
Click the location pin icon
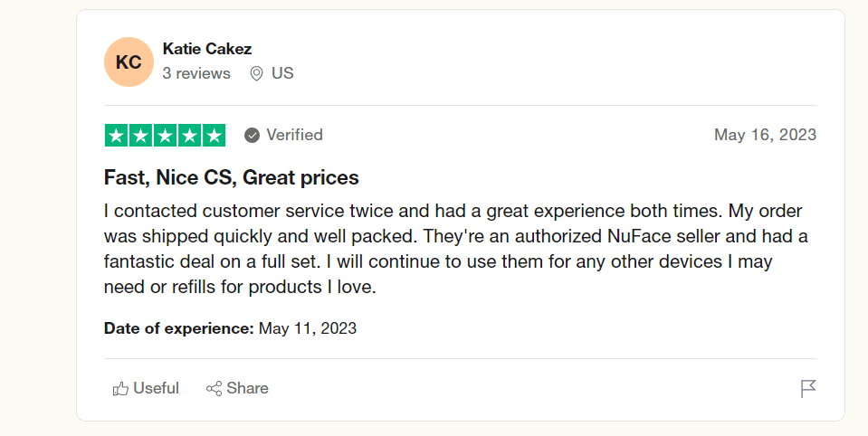click(x=256, y=73)
